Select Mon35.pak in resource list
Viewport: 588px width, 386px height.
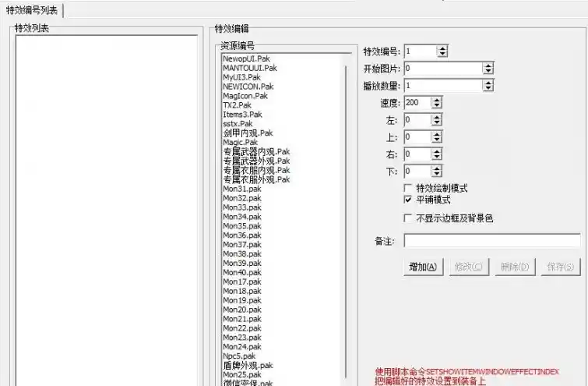tap(242, 226)
